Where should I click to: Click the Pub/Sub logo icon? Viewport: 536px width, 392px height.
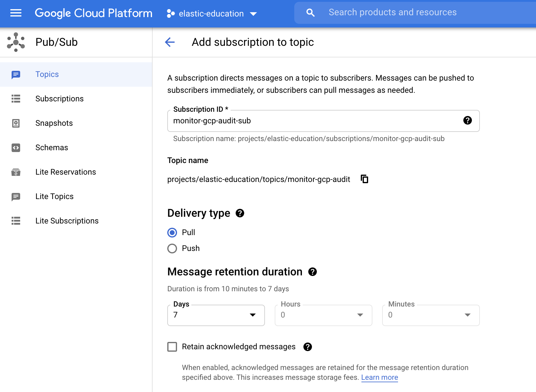(x=15, y=42)
